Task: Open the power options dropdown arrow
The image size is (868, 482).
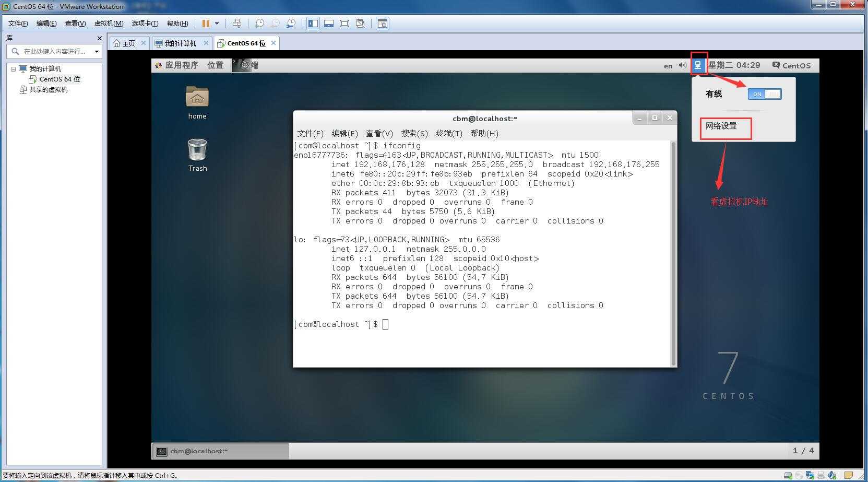Action: [x=217, y=23]
